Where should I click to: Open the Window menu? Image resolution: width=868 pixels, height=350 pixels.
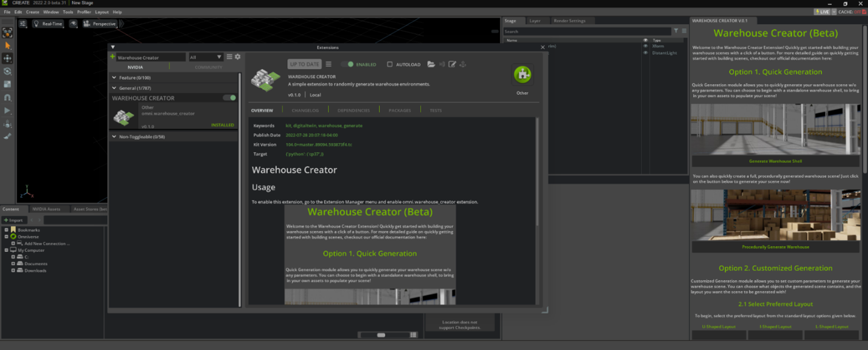[51, 12]
